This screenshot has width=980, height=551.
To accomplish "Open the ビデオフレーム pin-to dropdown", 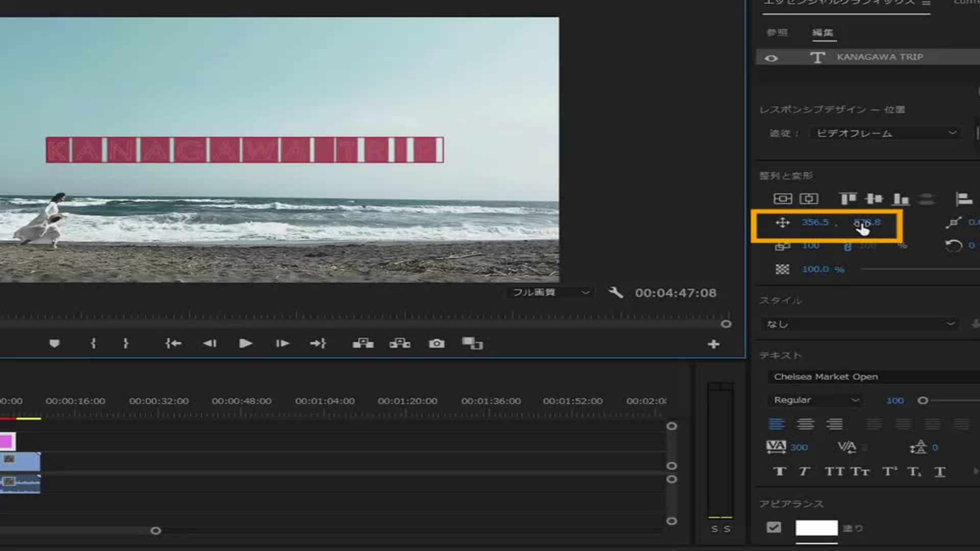I will tap(886, 133).
